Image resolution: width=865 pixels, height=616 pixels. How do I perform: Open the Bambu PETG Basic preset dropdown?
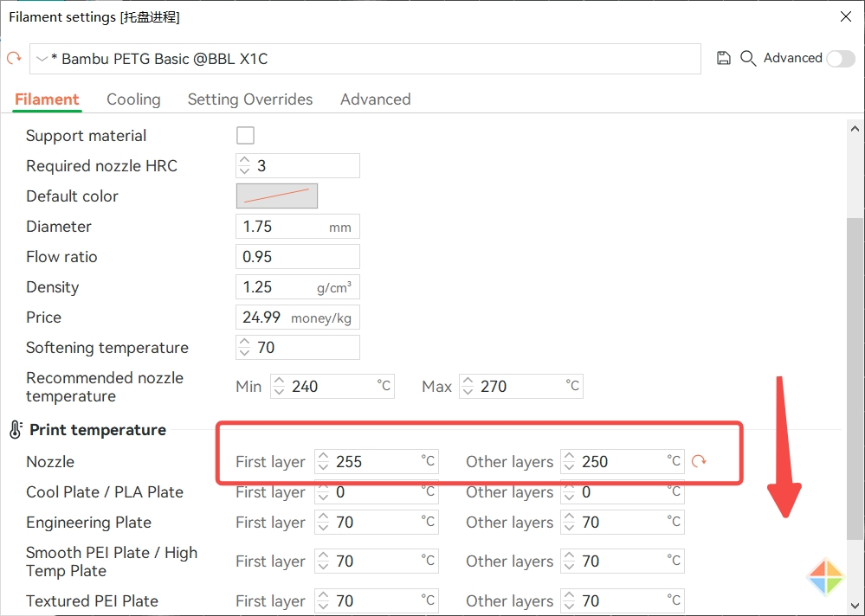365,59
